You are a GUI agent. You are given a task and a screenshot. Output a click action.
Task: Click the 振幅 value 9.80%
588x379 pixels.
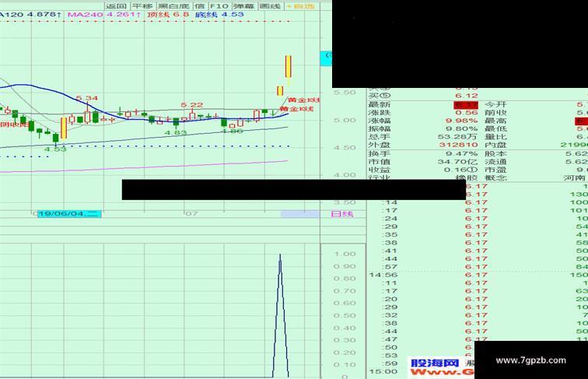(x=462, y=128)
